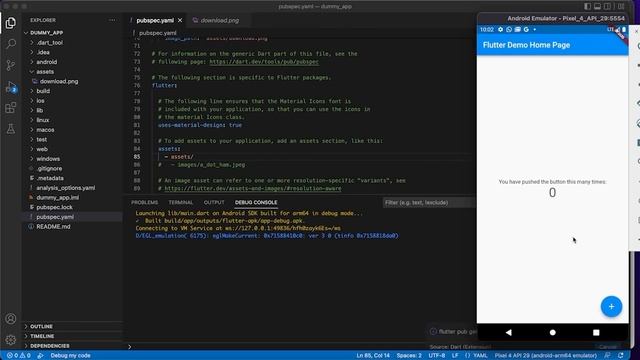Toggle the primary side bar layout icon

coord(587,6)
